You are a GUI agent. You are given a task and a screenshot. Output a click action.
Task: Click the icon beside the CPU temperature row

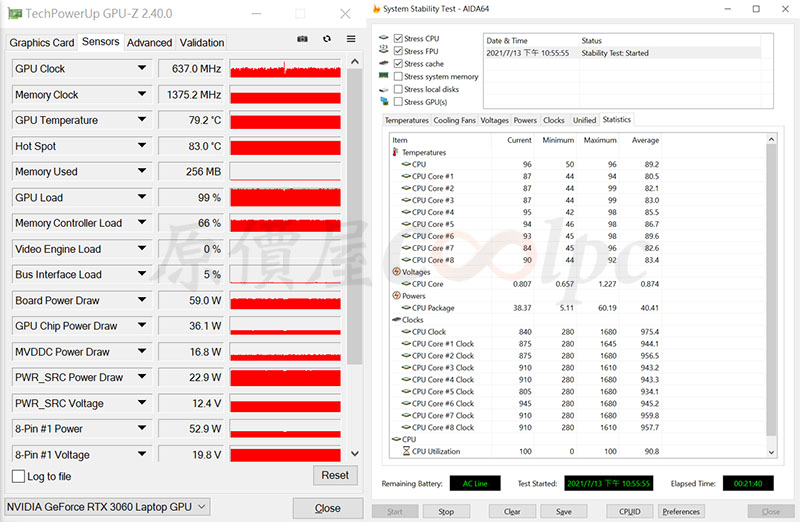(406, 164)
